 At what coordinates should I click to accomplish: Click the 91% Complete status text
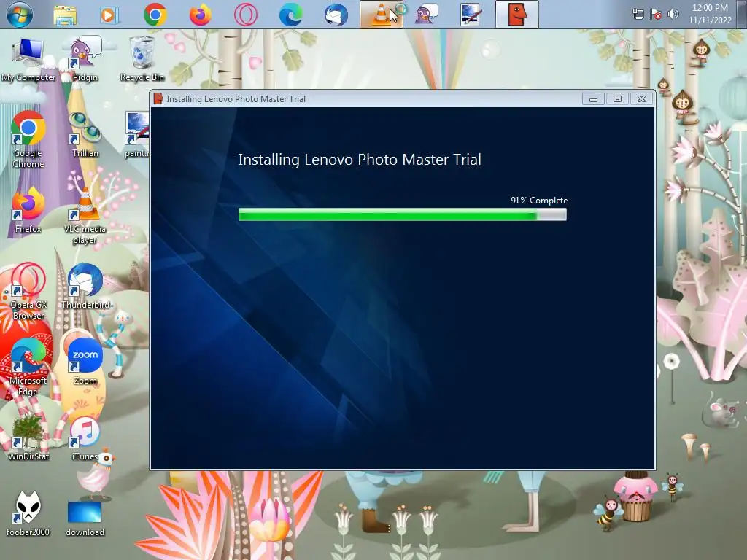[x=539, y=201]
